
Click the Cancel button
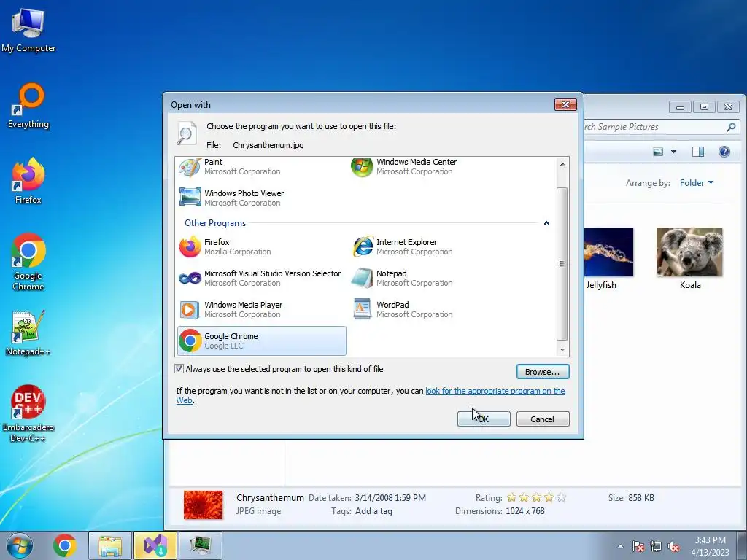(543, 419)
